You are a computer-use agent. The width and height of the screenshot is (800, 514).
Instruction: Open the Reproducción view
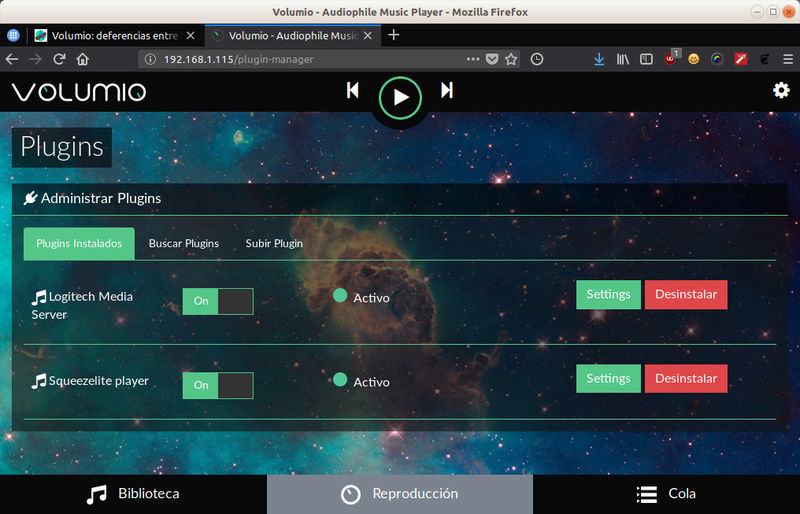(400, 494)
